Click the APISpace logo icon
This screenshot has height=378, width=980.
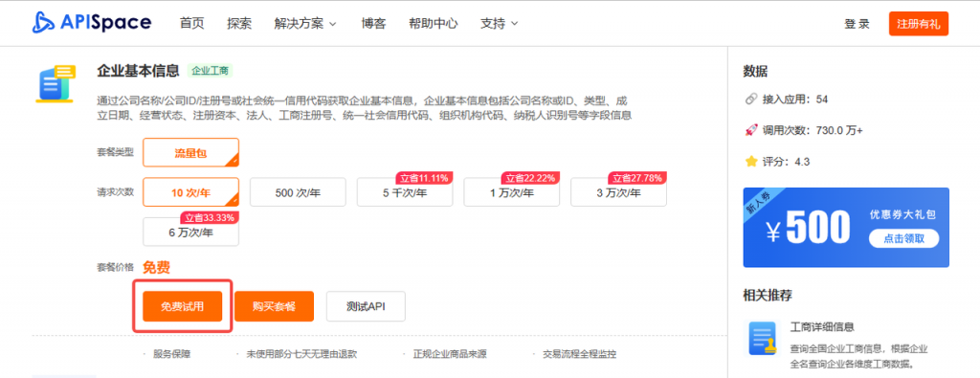pyautogui.click(x=45, y=23)
